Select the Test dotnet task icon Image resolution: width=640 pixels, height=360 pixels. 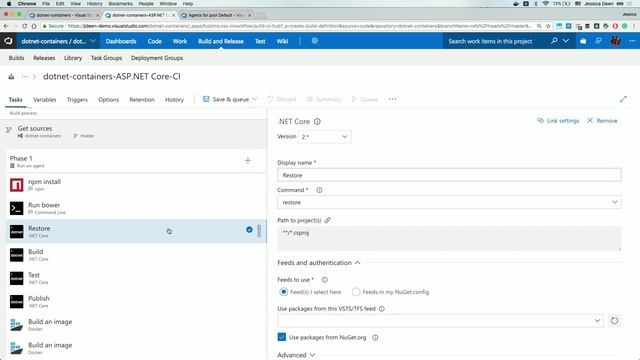coord(17,278)
